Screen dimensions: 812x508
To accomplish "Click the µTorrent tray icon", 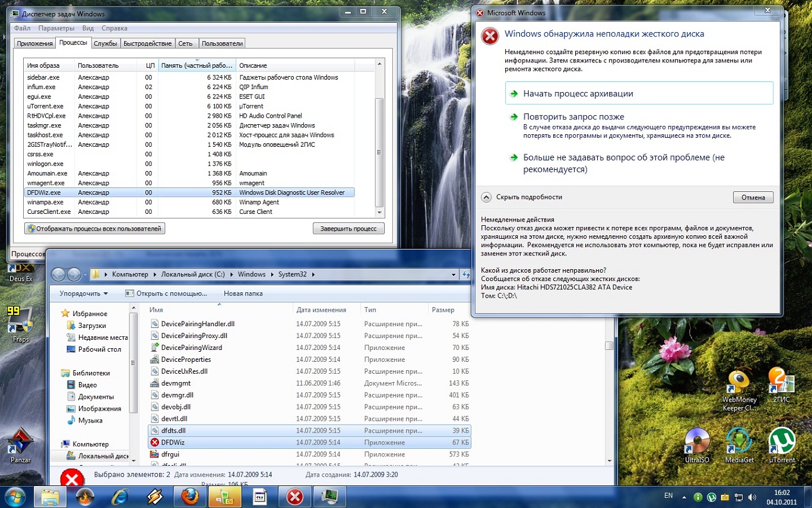I will (711, 497).
